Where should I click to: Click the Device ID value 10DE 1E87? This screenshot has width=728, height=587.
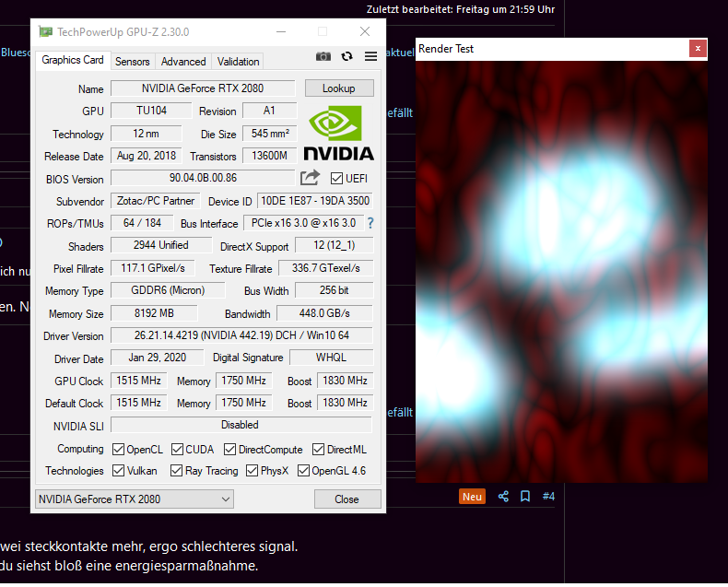click(315, 201)
